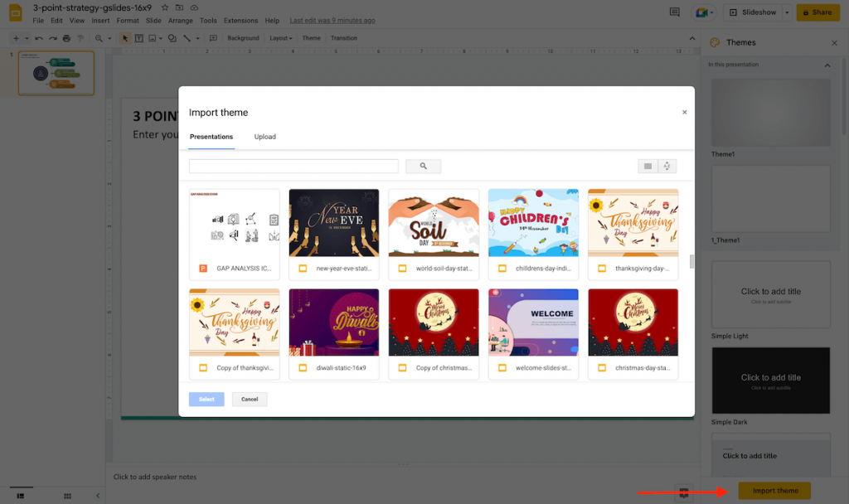This screenshot has height=504, width=849.
Task: Click the theme search input field
Action: pyautogui.click(x=293, y=166)
